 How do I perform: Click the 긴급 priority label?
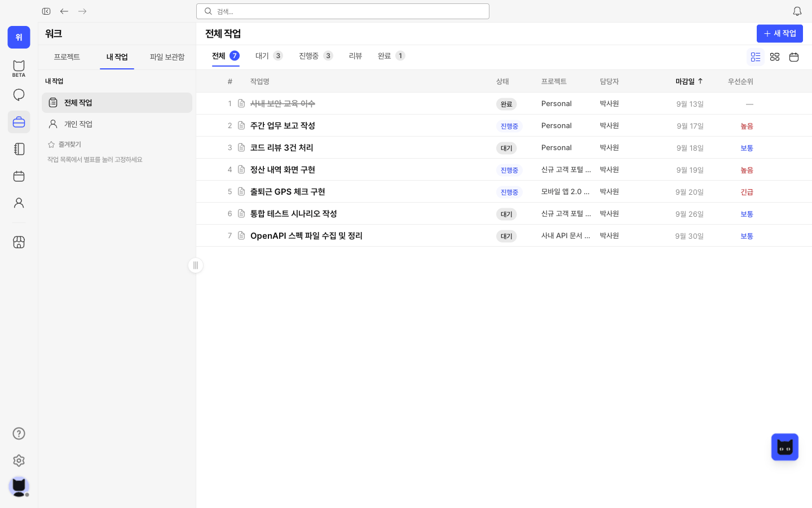[x=747, y=192]
